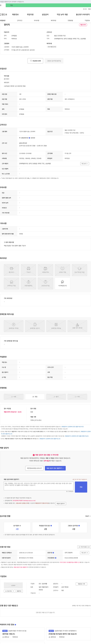Image resolution: width=91 pixels, height=644 pixels.
Task: Open 더보기 in 입사지원 현황
Action: (x=88, y=516)
